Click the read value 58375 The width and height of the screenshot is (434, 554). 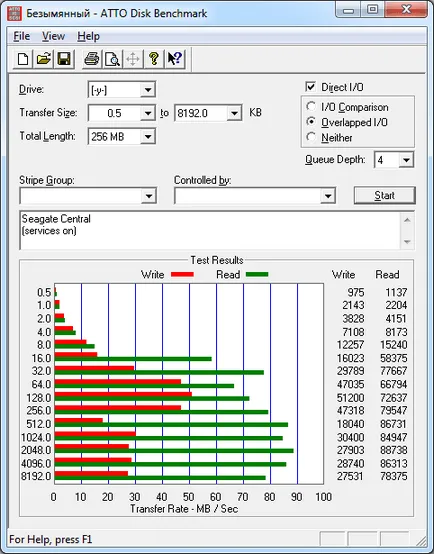[x=393, y=358]
